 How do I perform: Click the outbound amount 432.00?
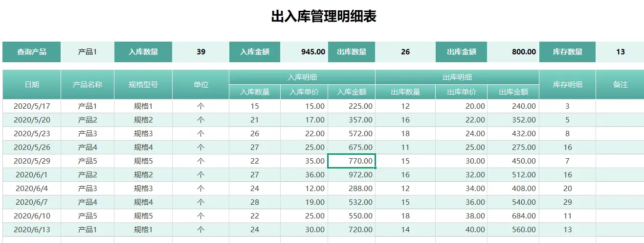coord(513,133)
